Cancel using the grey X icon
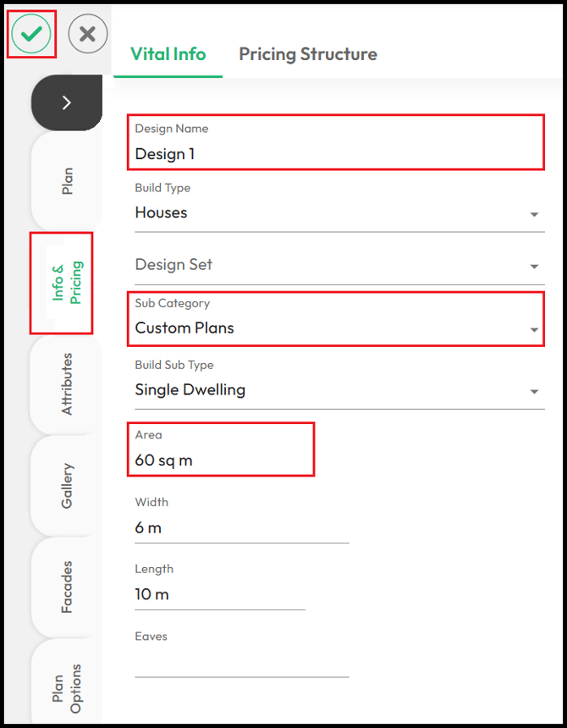567x728 pixels. pos(88,34)
